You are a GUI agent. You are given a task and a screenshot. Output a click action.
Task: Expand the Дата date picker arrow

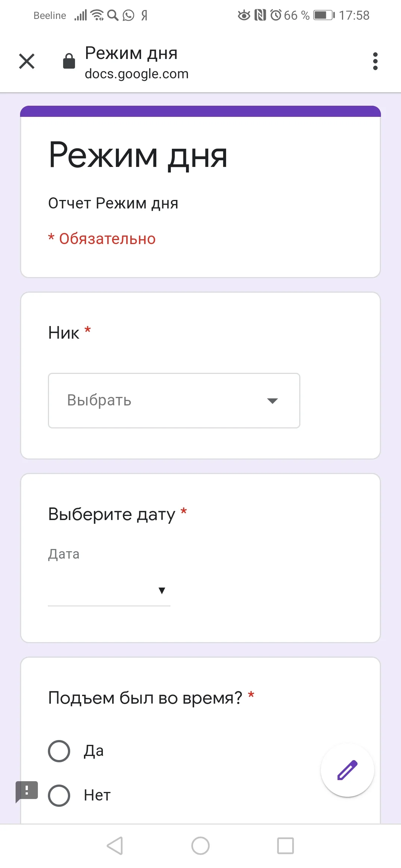coord(162,591)
